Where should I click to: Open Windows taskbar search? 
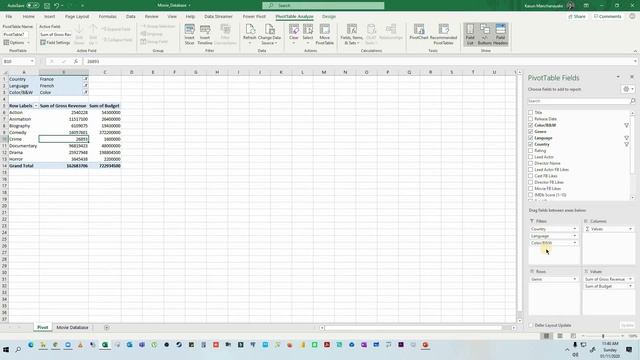[18, 349]
